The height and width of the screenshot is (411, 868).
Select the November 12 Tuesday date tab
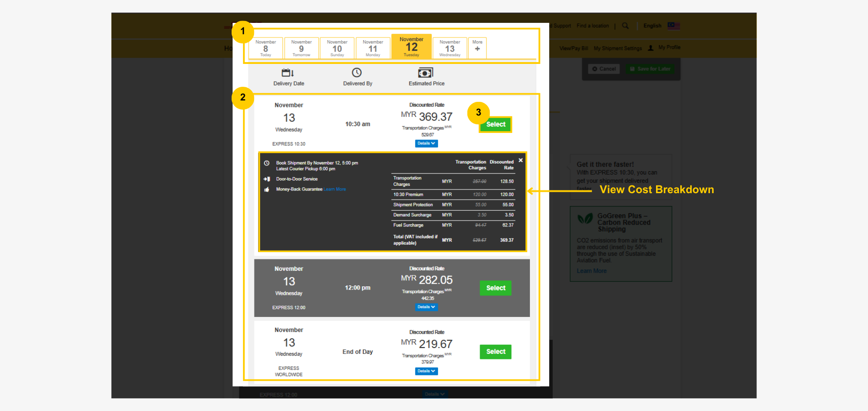412,47
